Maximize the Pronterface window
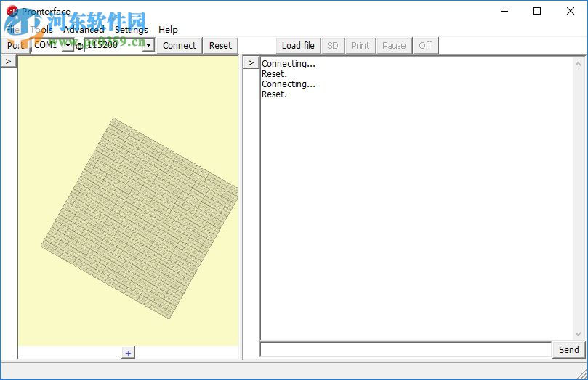The image size is (588, 380). pyautogui.click(x=537, y=11)
